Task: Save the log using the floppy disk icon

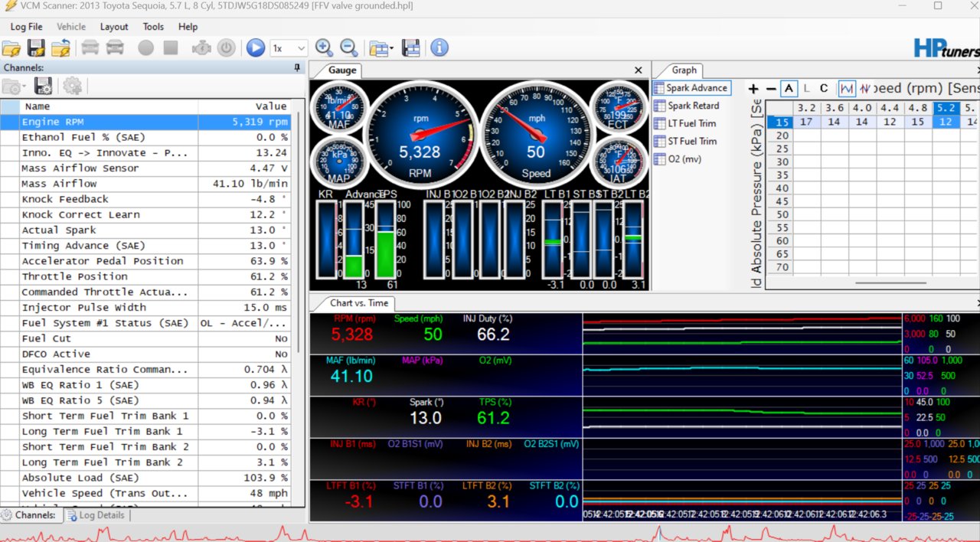Action: (x=36, y=47)
